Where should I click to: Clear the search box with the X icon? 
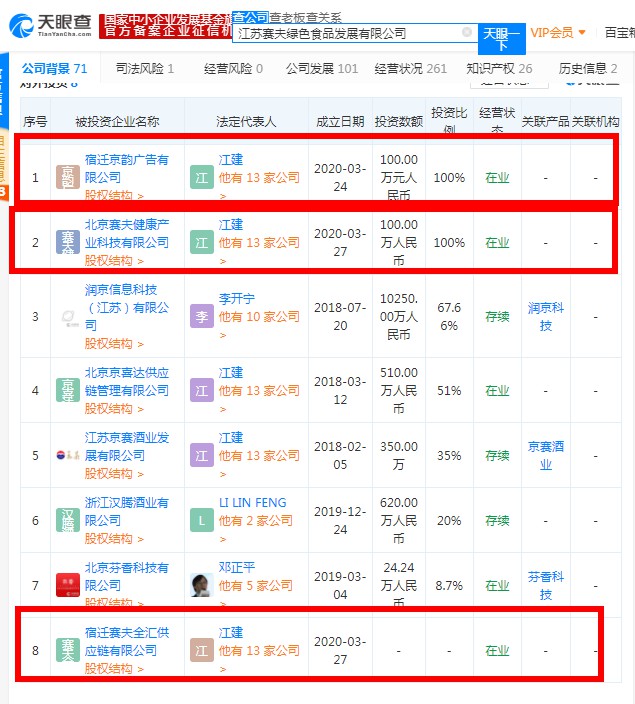click(467, 32)
